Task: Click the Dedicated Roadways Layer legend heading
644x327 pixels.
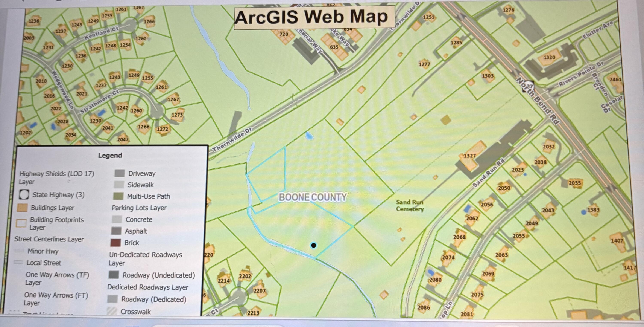Action: [x=148, y=287]
